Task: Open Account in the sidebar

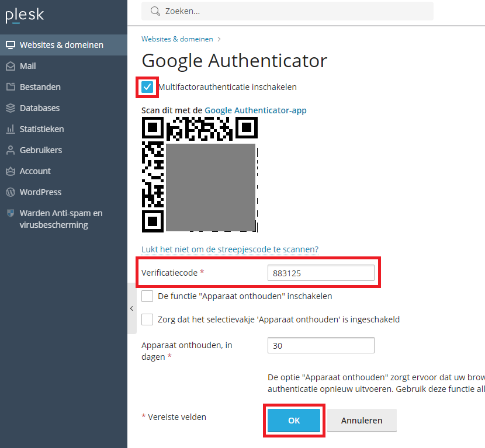Action: pyautogui.click(x=64, y=171)
